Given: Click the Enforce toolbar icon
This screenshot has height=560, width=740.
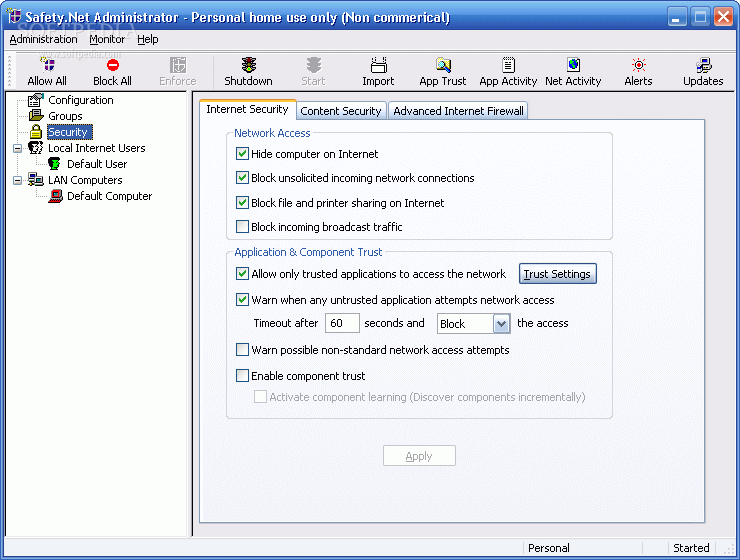Looking at the screenshot, I should 178,65.
